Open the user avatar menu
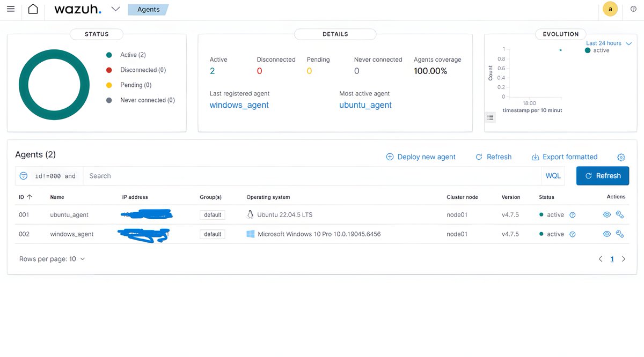Image resolution: width=644 pixels, height=357 pixels. [x=610, y=9]
